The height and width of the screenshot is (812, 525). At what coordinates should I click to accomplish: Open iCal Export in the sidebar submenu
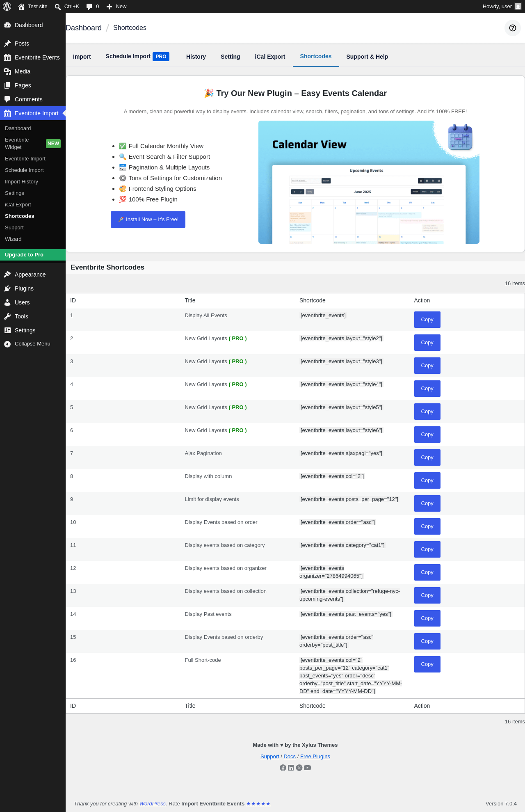point(33,205)
